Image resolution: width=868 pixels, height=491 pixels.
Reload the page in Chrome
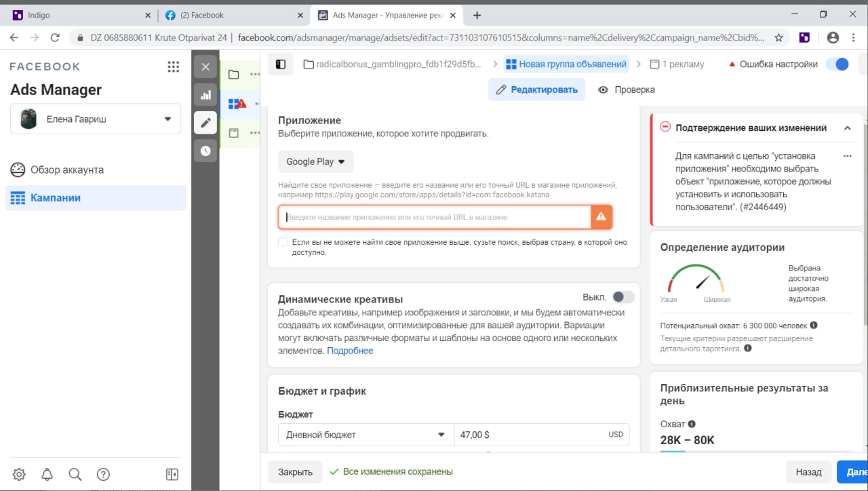click(x=55, y=37)
